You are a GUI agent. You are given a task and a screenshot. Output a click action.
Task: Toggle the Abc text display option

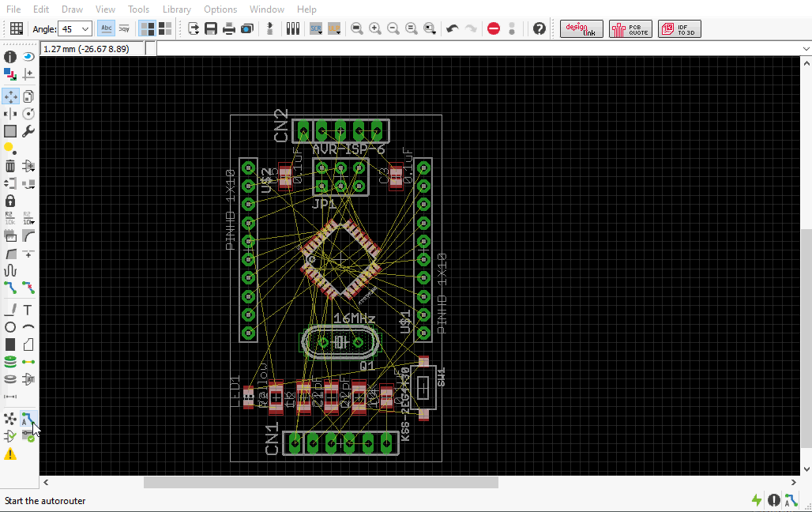[x=106, y=28]
